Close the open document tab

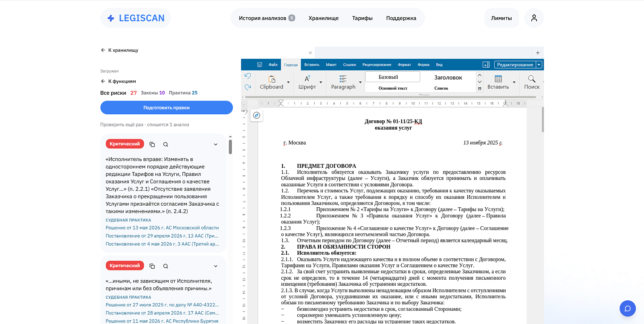(310, 53)
